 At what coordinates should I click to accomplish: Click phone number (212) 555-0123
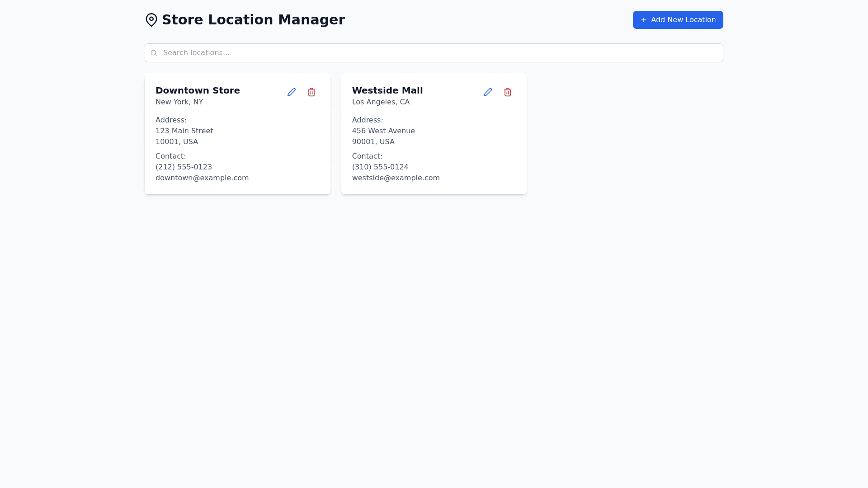point(184,167)
